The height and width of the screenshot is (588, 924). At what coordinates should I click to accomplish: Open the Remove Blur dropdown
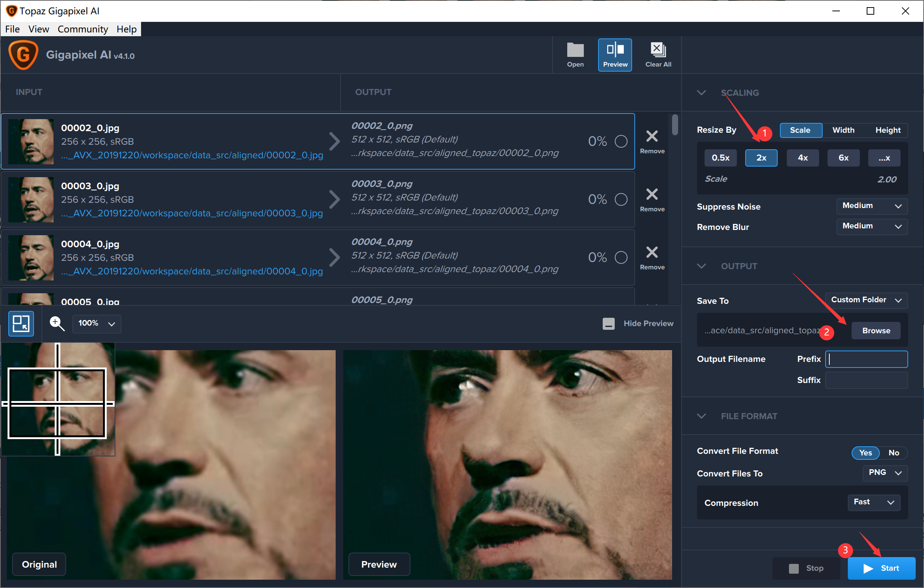pyautogui.click(x=872, y=226)
